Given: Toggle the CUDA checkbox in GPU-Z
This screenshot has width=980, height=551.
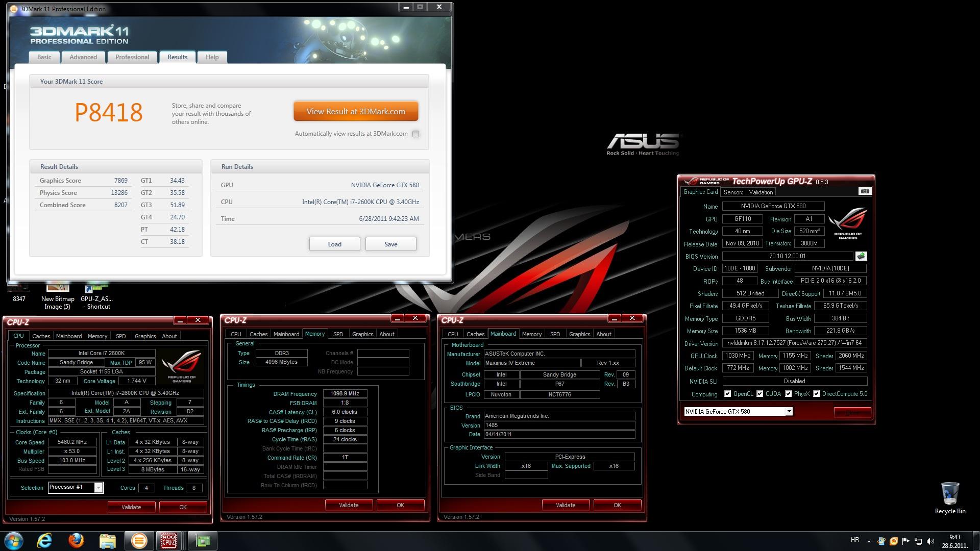Looking at the screenshot, I should click(x=760, y=394).
